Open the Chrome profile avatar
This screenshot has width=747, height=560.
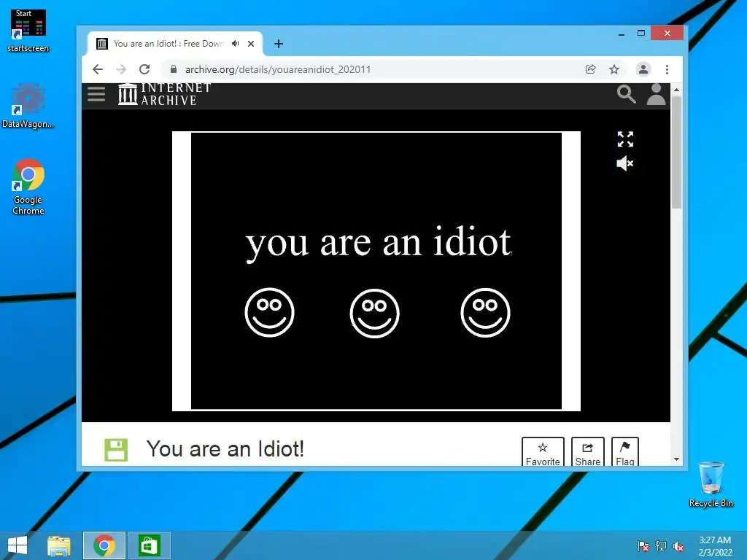tap(643, 69)
